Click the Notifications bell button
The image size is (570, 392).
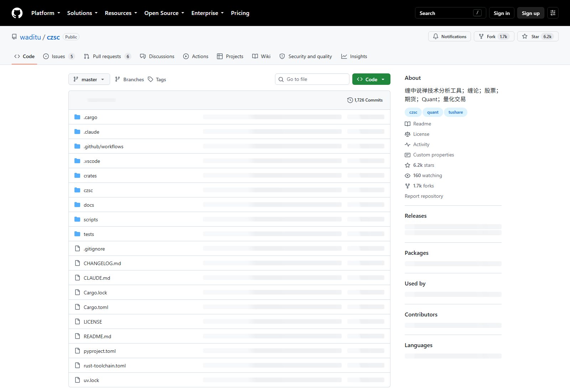450,36
